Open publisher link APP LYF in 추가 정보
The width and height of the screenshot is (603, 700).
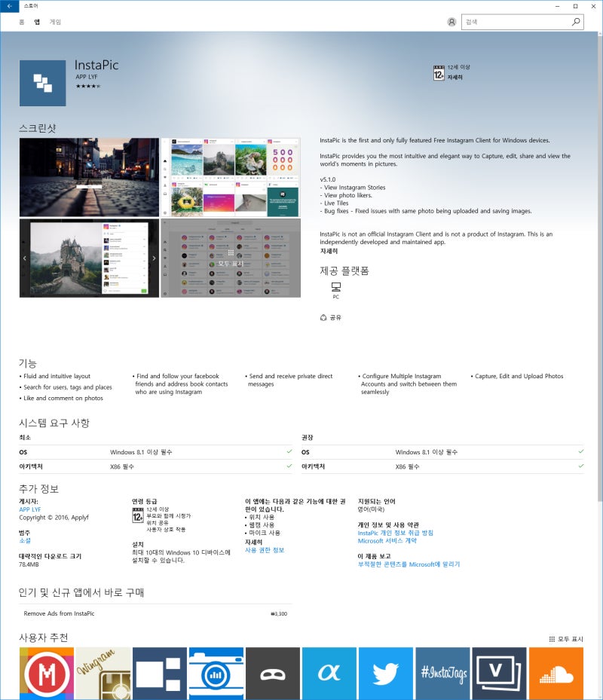(x=30, y=509)
